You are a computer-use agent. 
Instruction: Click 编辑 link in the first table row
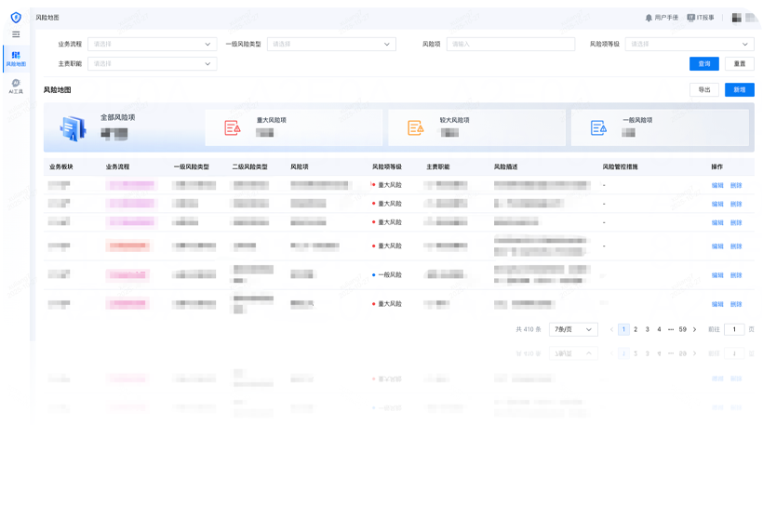pos(717,185)
